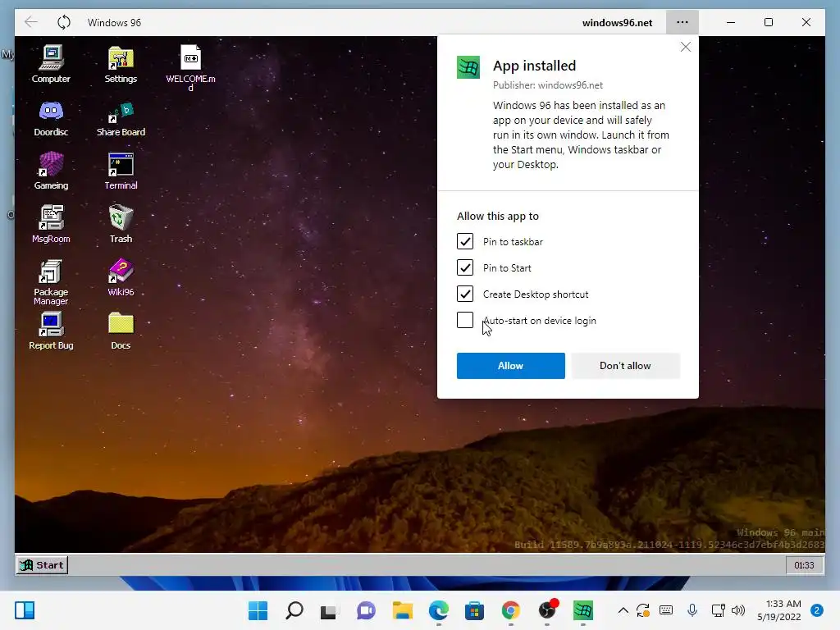Click the back arrow in title bar

point(31,22)
